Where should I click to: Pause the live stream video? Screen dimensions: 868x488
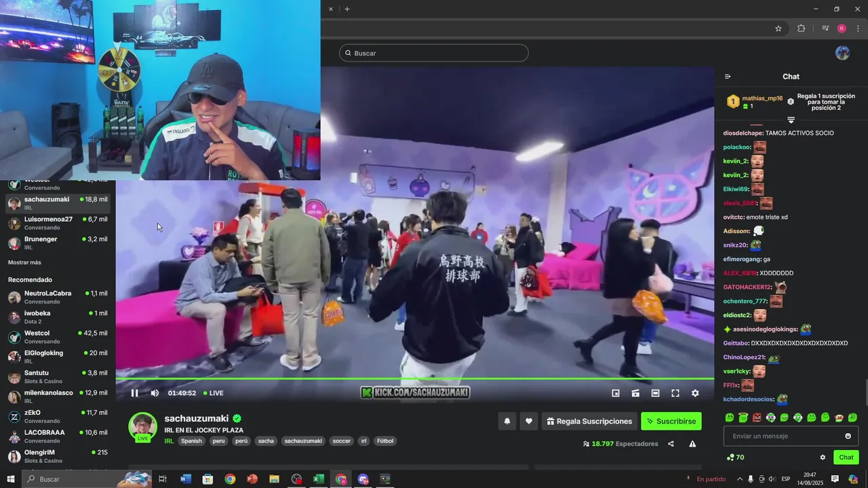[134, 393]
